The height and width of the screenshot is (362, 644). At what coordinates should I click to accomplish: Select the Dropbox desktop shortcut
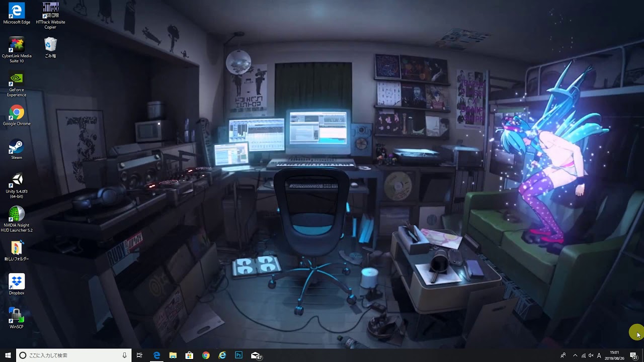point(17,284)
